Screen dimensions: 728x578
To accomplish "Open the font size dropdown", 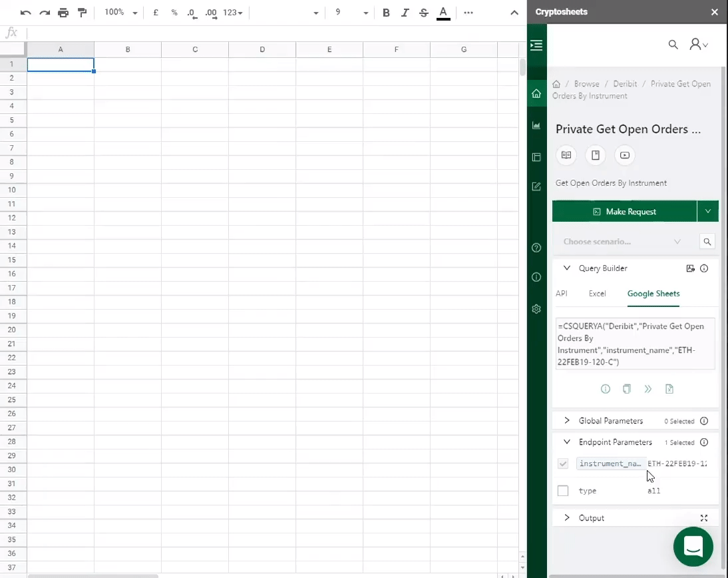I will 366,13.
